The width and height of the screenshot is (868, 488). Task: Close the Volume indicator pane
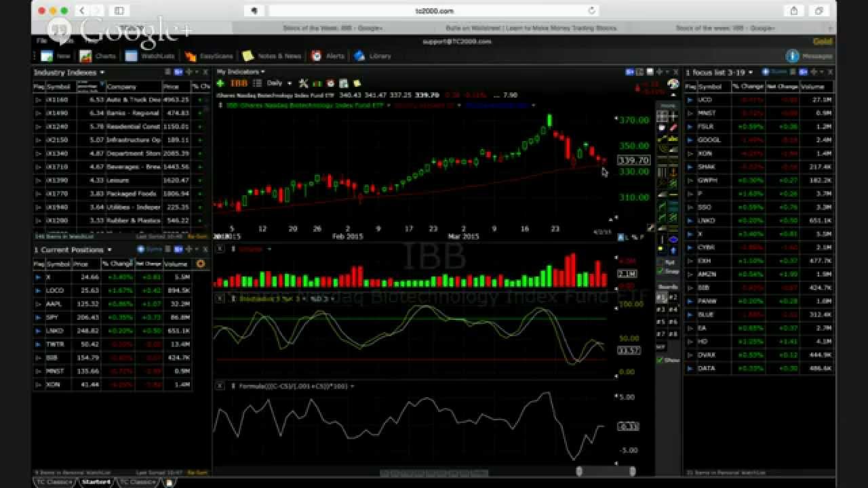click(220, 249)
